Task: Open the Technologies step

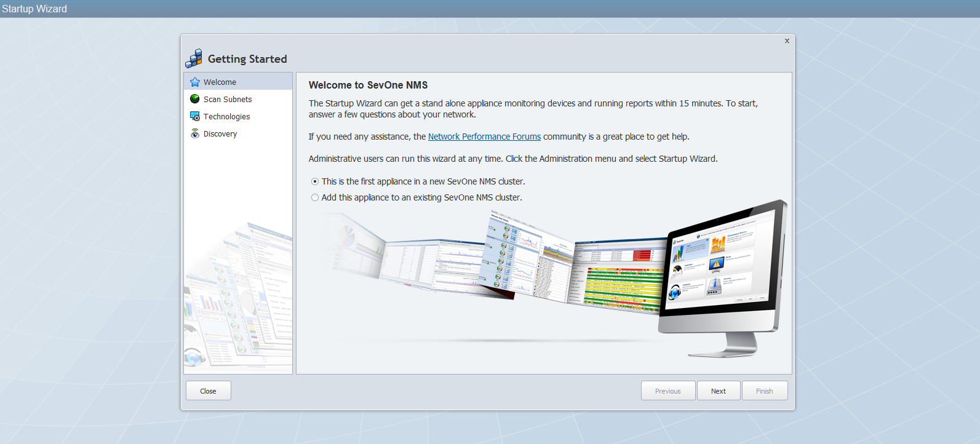Action: 238,116
